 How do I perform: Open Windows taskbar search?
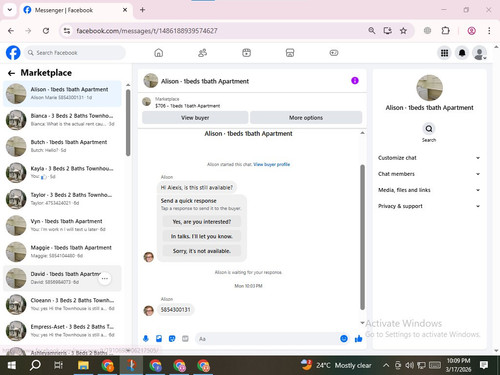[x=35, y=365]
